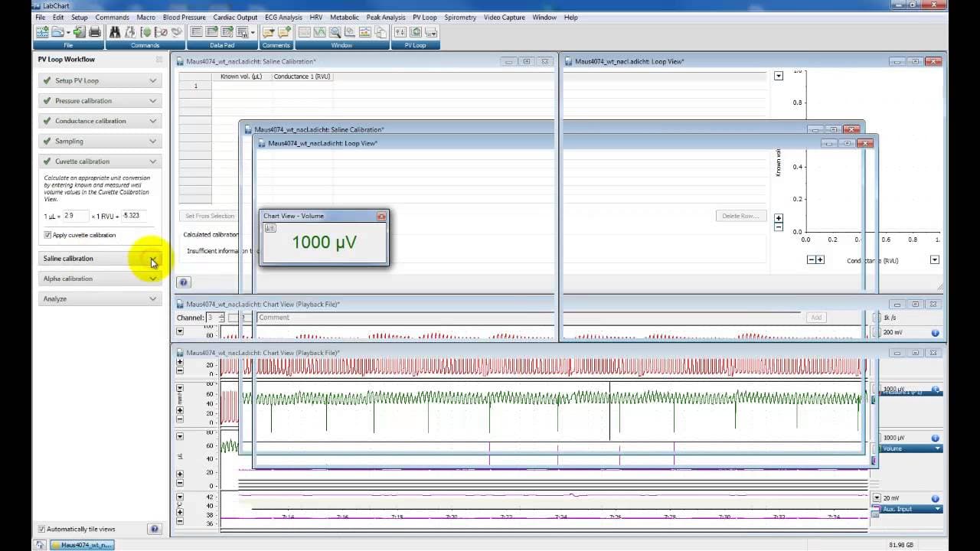Click the Find binoculars icon in Commands toolbar

(x=115, y=32)
